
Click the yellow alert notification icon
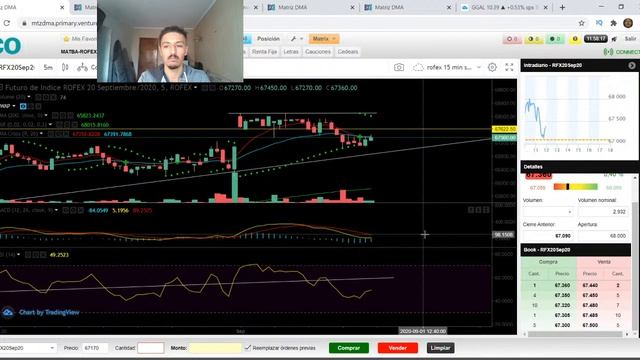[575, 39]
